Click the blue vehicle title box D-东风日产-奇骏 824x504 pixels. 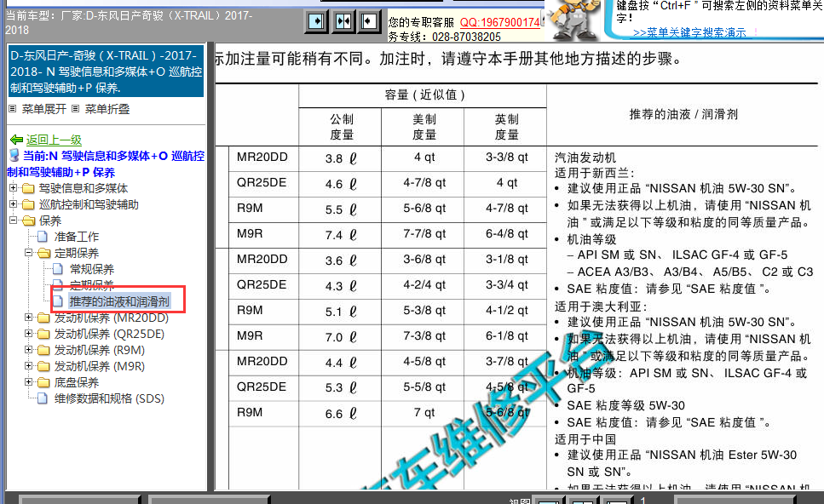coord(106,72)
